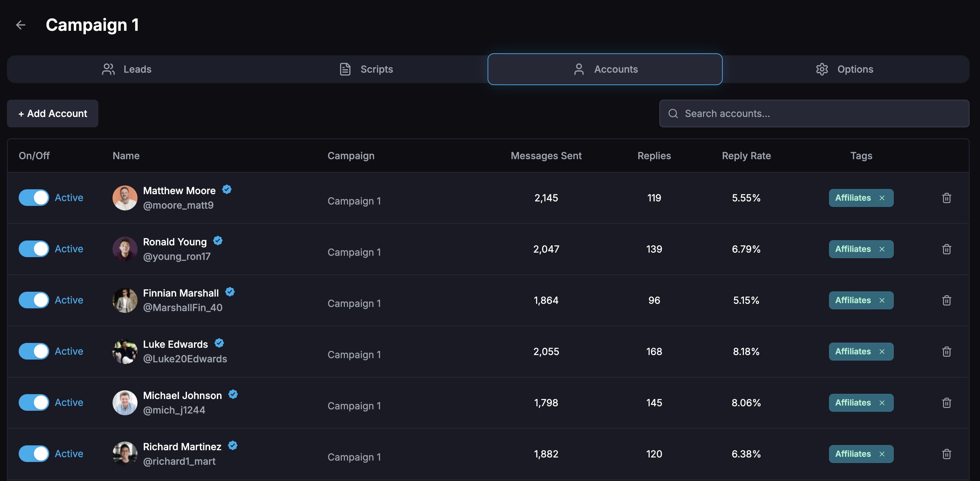Click Ronald Young's verified badge
Screen dimensions: 980x481
tap(217, 240)
